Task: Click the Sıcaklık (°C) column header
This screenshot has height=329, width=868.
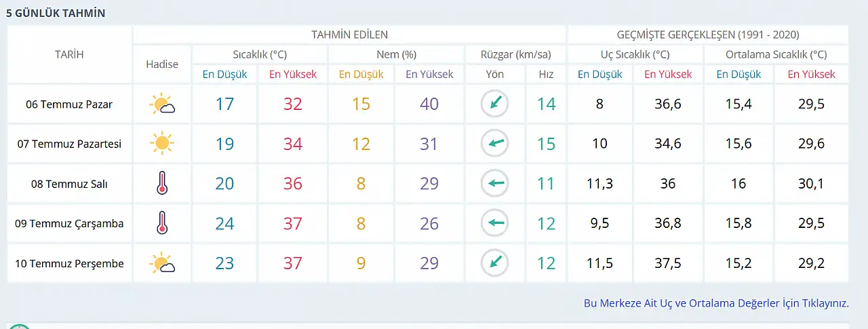Action: pos(260,54)
